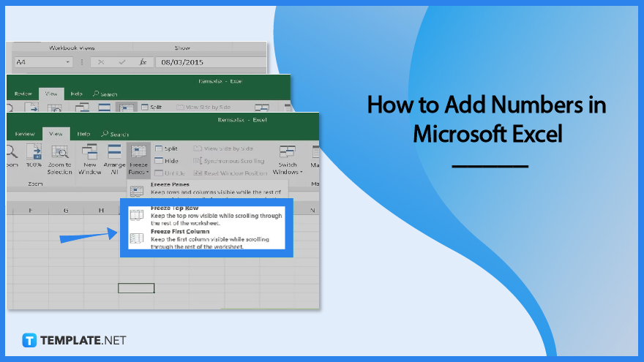Click the Search box in front window

click(x=115, y=135)
